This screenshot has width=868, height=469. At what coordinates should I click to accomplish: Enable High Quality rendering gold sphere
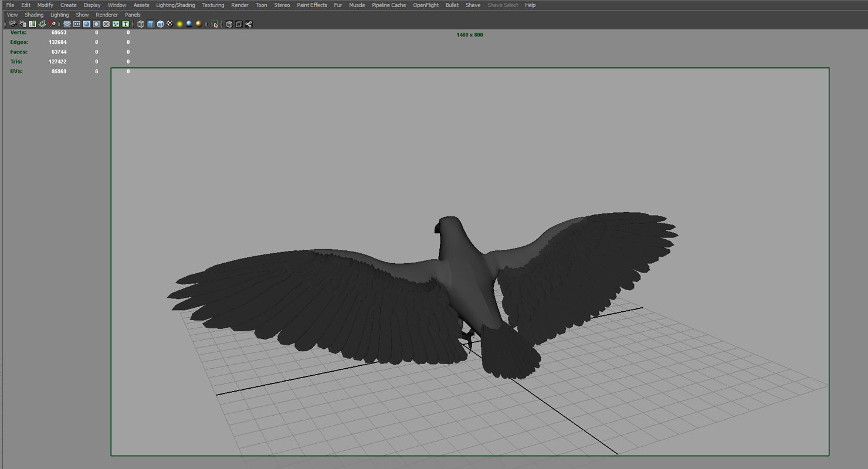(x=199, y=24)
